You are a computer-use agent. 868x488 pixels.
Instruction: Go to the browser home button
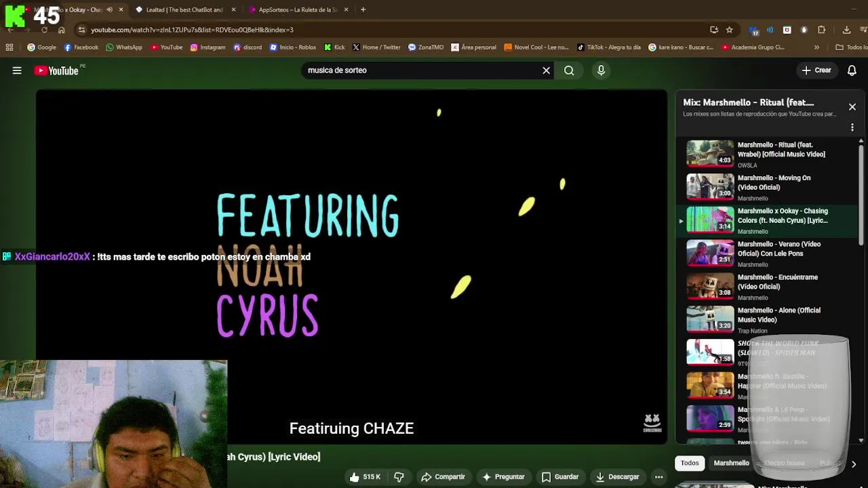61,30
